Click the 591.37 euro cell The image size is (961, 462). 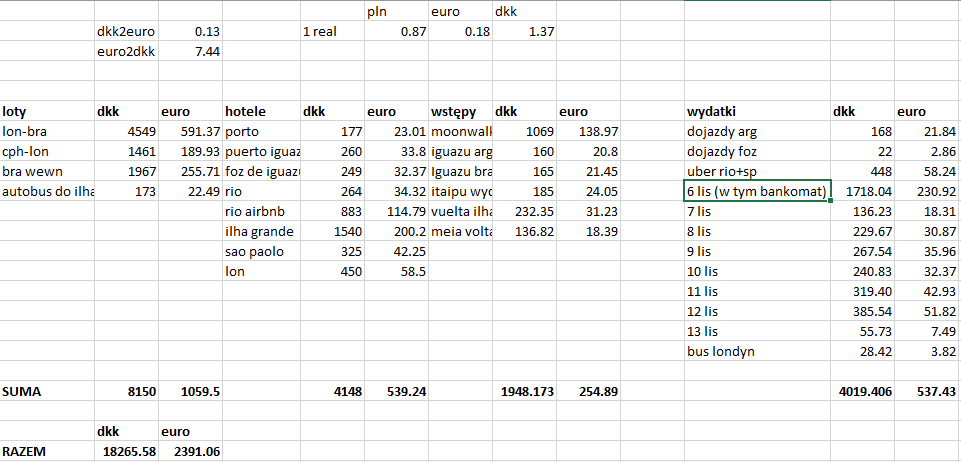click(191, 131)
